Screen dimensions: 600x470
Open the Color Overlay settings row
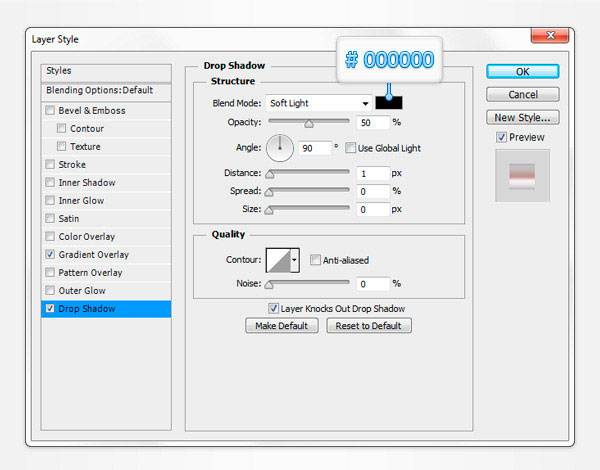coord(106,237)
